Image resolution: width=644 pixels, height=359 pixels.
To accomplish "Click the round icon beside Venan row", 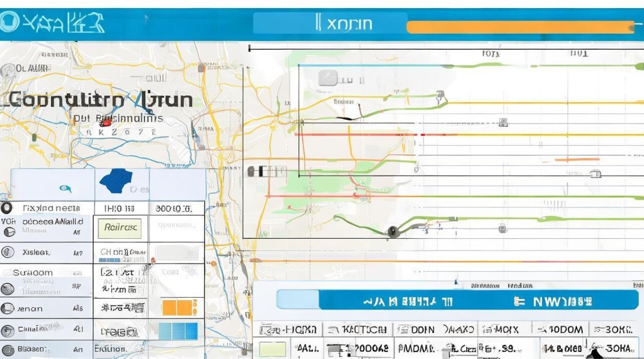I will (x=7, y=309).
